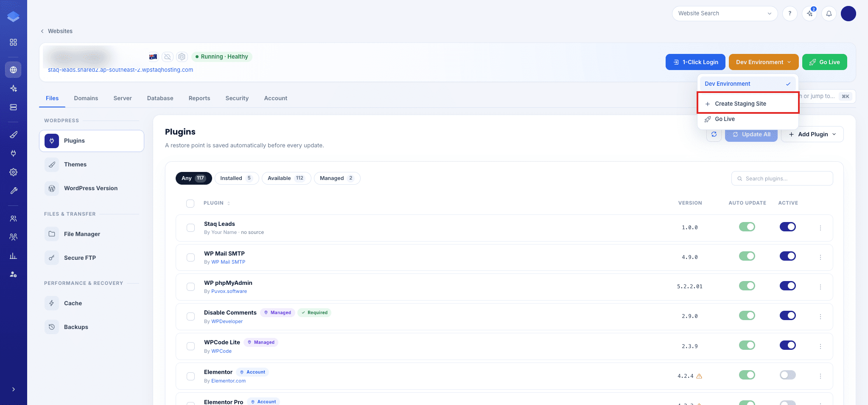
Task: Open row menu for WP Mail SMTP
Action: click(x=820, y=257)
